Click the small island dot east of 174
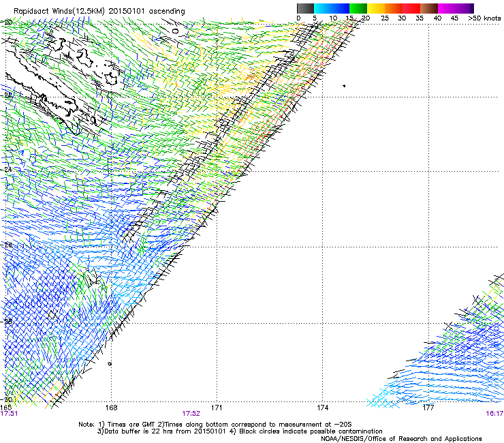The height and width of the screenshot is (443, 504). (344, 86)
